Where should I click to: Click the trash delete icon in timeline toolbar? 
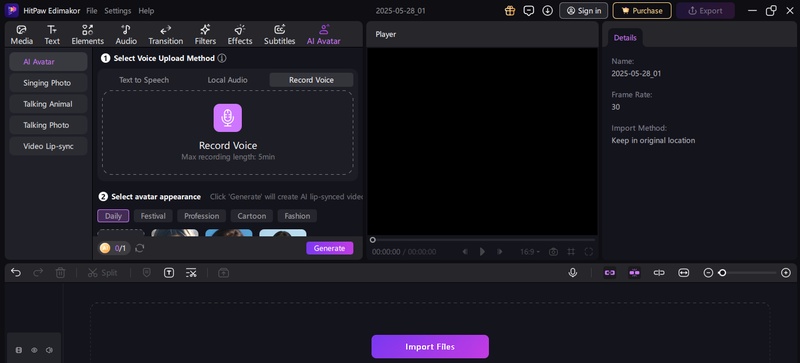point(60,273)
